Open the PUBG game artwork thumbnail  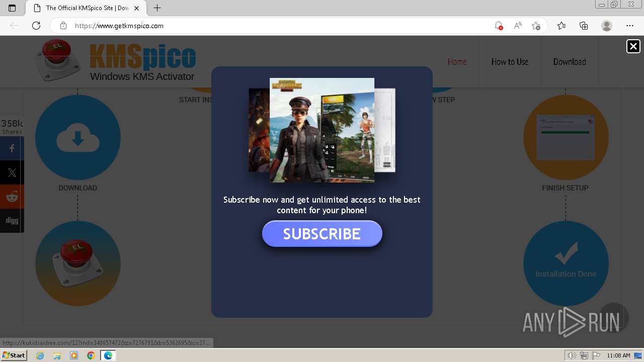pos(322,130)
